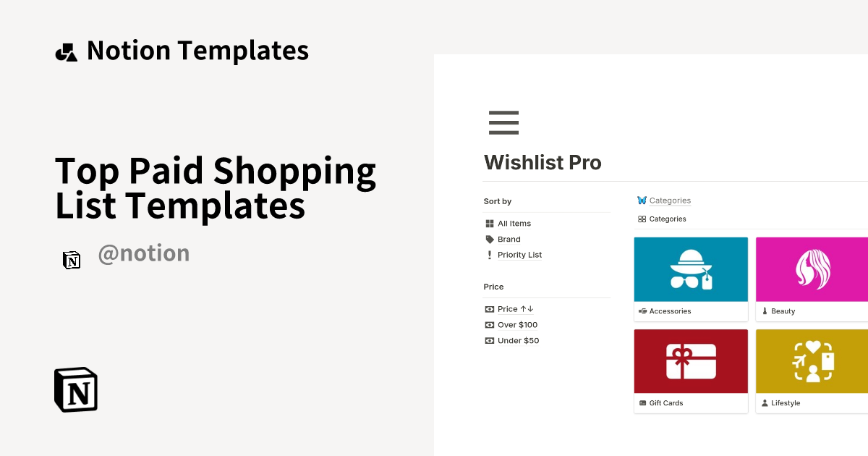Click the Notion Templates logo mark

66,50
